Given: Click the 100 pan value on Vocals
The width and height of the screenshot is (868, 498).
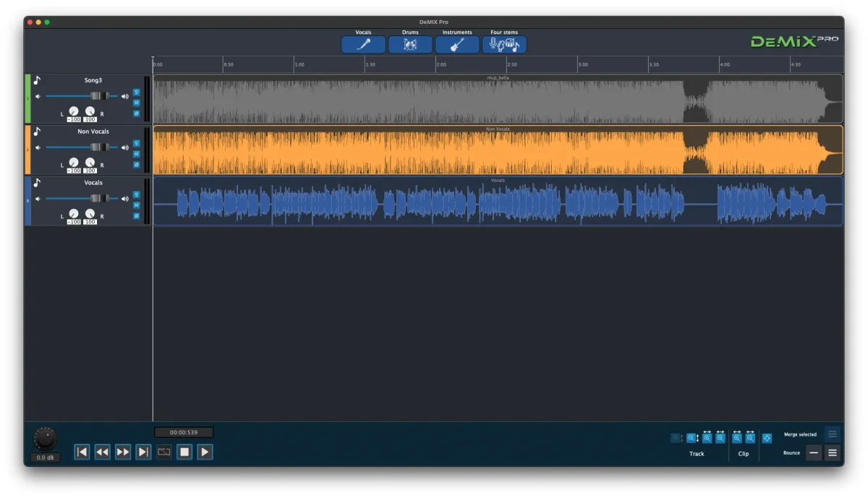Looking at the screenshot, I should [90, 222].
